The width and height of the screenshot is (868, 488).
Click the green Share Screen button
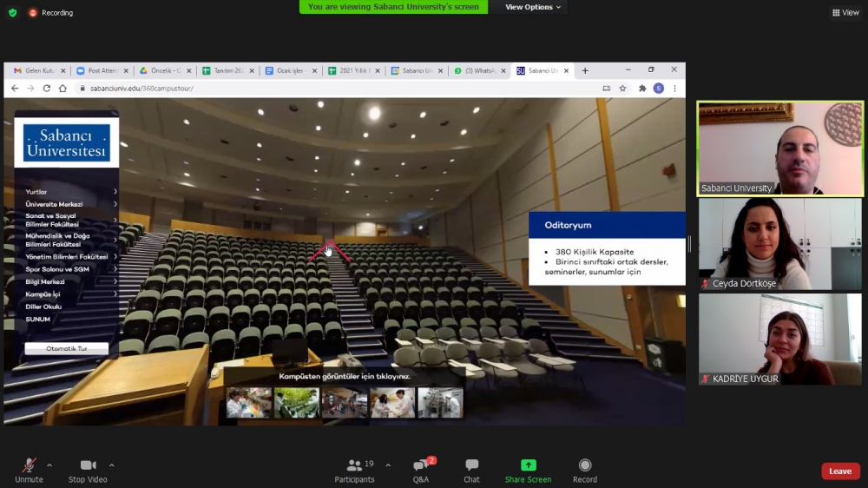click(528, 471)
